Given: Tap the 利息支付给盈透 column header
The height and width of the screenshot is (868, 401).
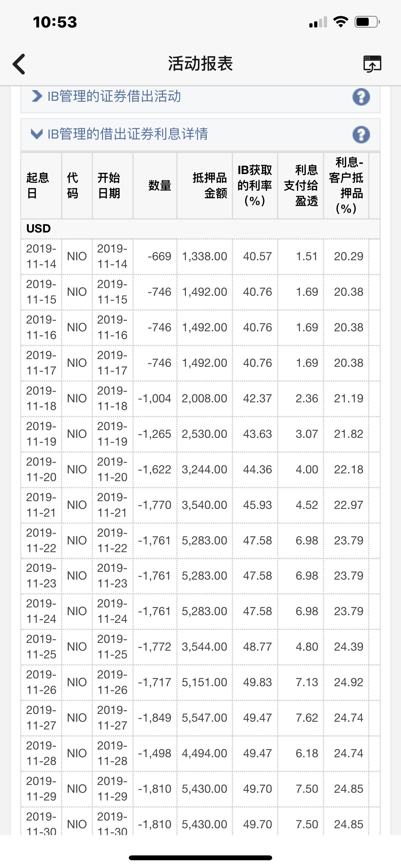Looking at the screenshot, I should point(301,186).
